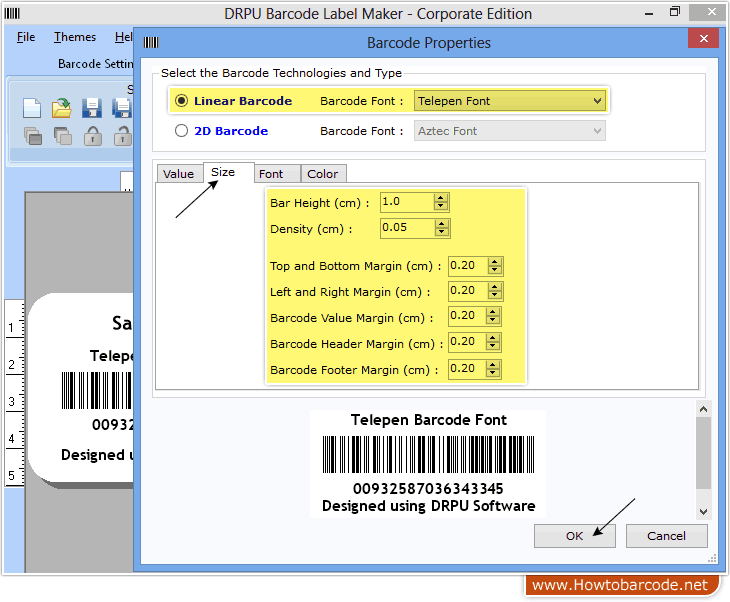
Task: Decrease Density with down arrow
Action: 442,232
